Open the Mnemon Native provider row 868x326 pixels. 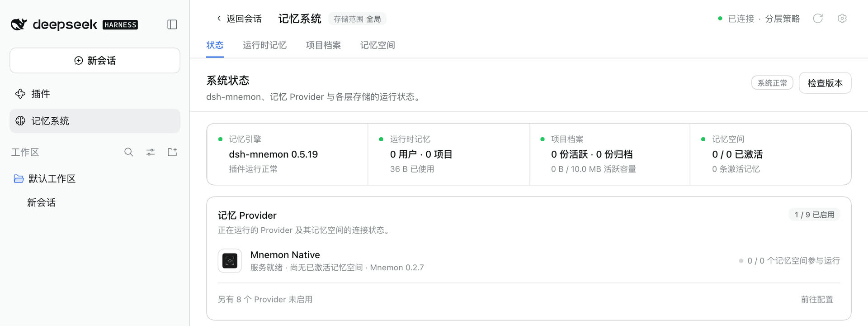pyautogui.click(x=529, y=261)
